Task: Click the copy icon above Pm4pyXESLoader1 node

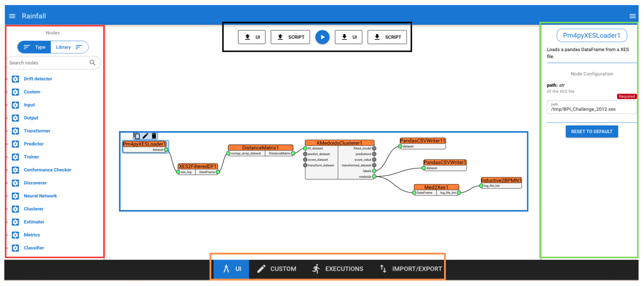Action: (x=137, y=136)
